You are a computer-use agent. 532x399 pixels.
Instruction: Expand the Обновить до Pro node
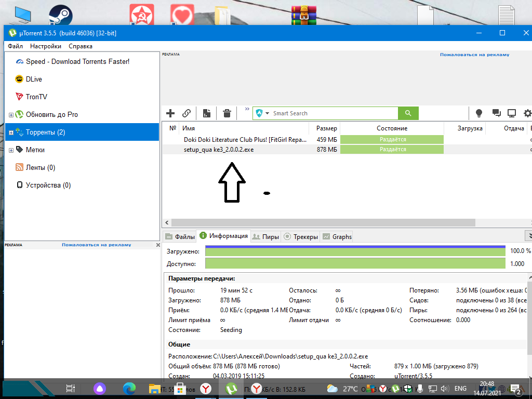[x=11, y=115]
